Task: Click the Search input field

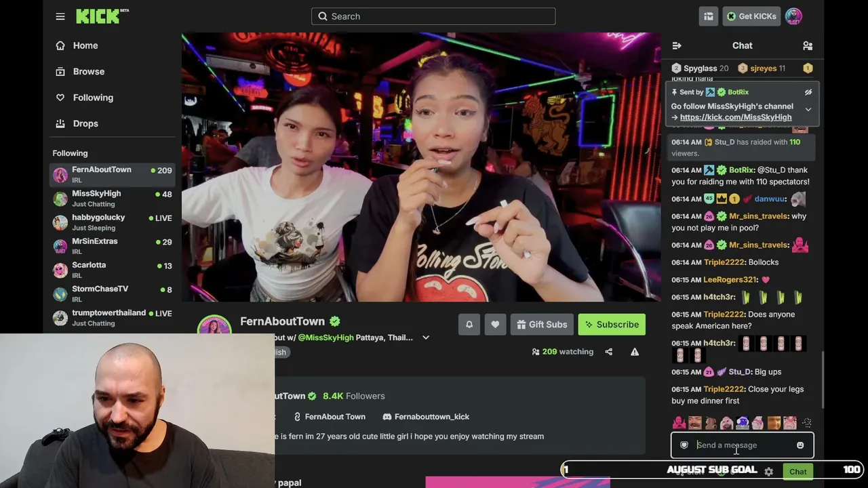Action: [433, 16]
